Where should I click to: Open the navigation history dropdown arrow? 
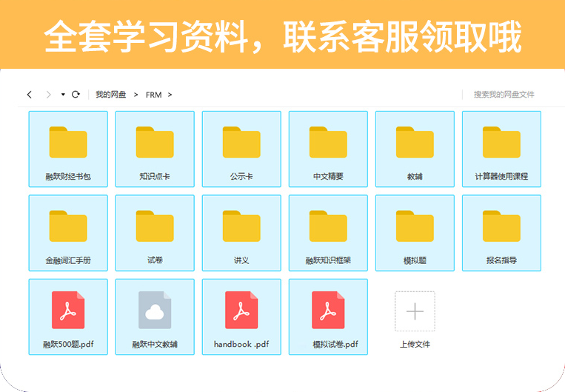pyautogui.click(x=63, y=95)
